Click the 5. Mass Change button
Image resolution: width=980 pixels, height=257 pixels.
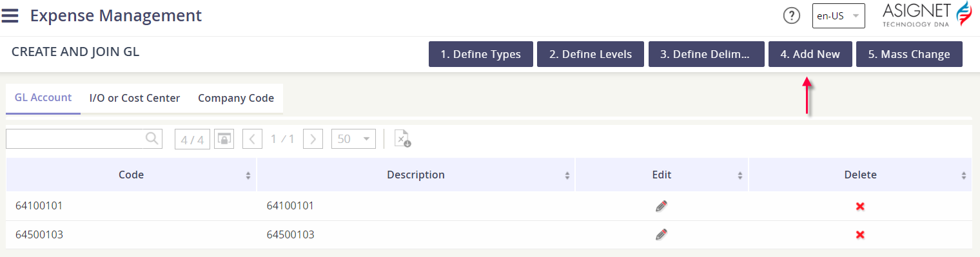(909, 54)
